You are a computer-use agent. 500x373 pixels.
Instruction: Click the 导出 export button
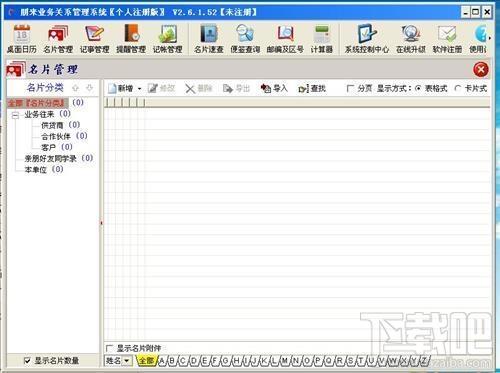click(x=236, y=88)
